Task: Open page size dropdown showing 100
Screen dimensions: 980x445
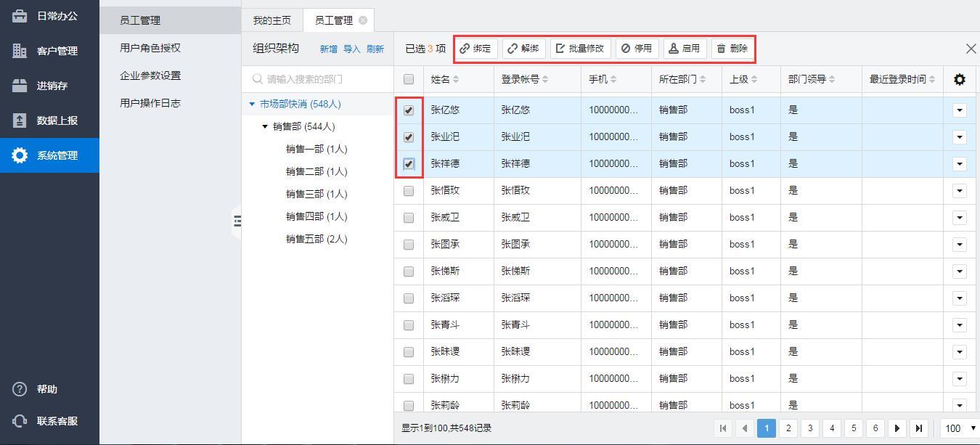Action: coord(959,428)
